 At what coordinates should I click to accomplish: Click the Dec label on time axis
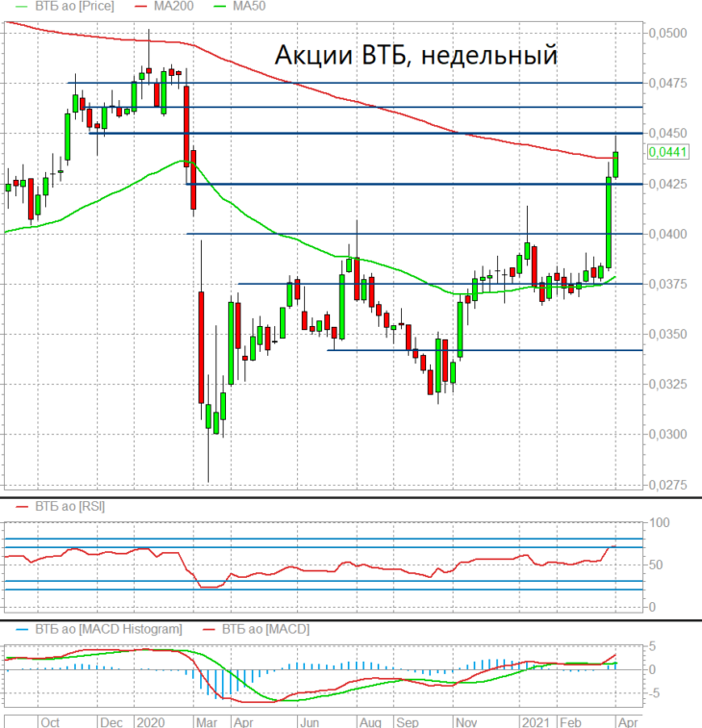point(112,722)
